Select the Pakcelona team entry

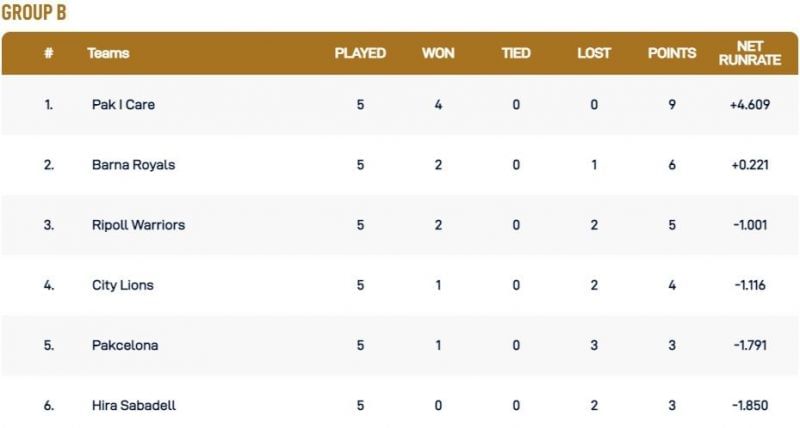[x=124, y=345]
